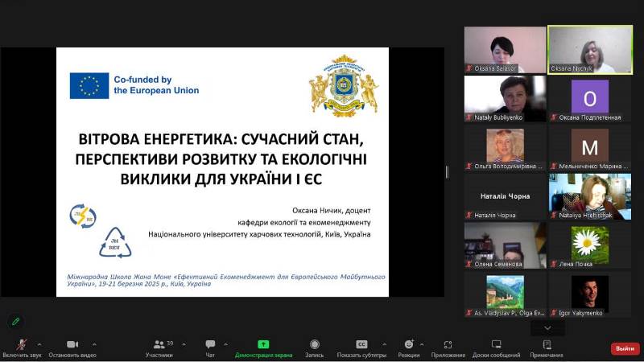Expand reactions options chevron
The height and width of the screenshot is (362, 644).
tap(422, 344)
